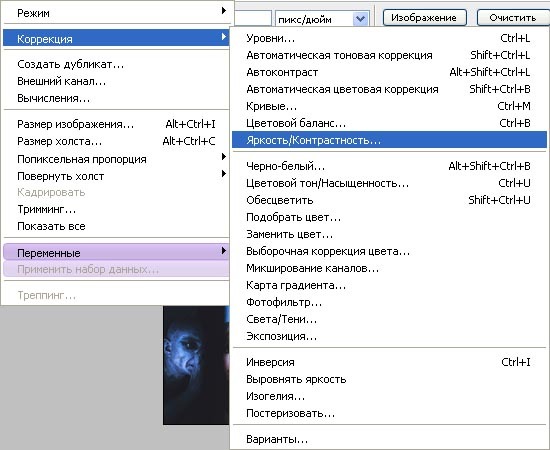Select Цветовой баланс option
Viewport: 550px width, 450px height.
coord(389,123)
